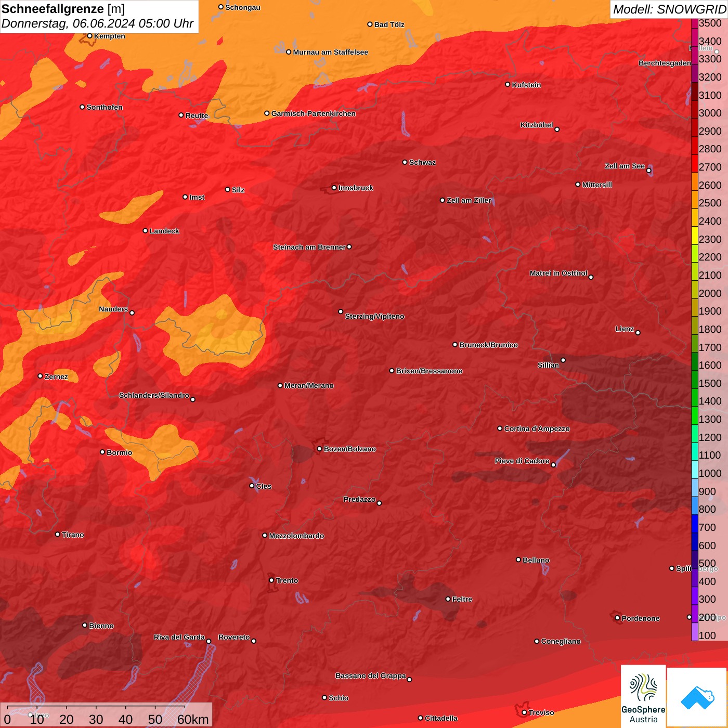Screen dimensions: 728x728
Task: Click the 1500 m green legend swatch
Action: [x=695, y=379]
